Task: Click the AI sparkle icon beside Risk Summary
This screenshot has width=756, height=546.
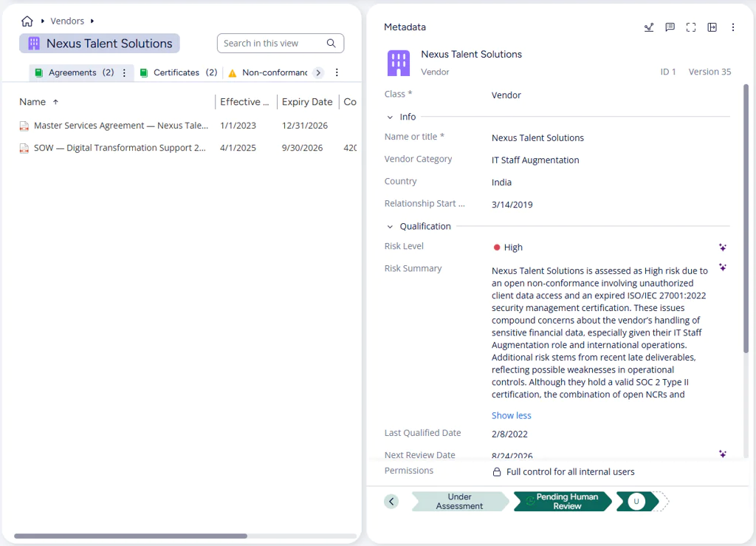Action: [x=722, y=267]
